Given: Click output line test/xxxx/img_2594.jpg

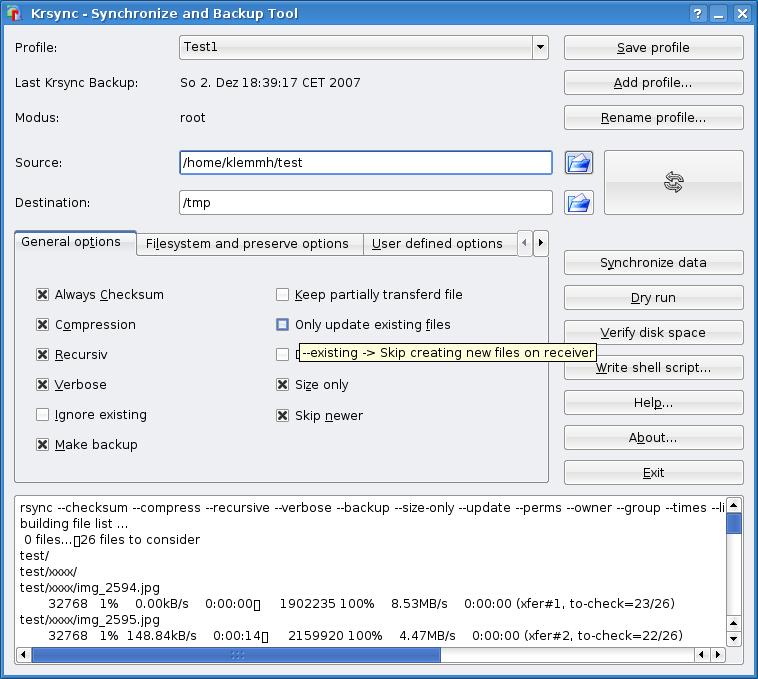Looking at the screenshot, I should pos(89,588).
